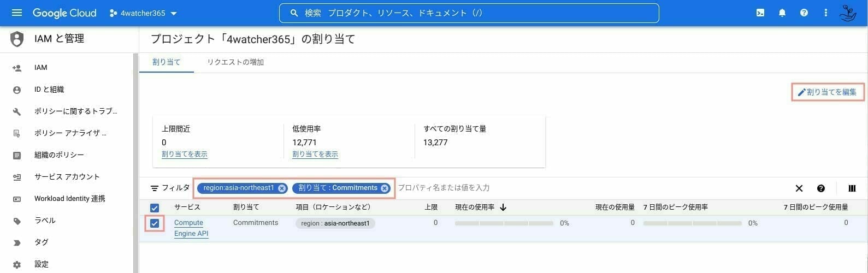The height and width of the screenshot is (273, 868).
Task: Click the 現在の使用率 progress bar in row
Action: [x=504, y=223]
